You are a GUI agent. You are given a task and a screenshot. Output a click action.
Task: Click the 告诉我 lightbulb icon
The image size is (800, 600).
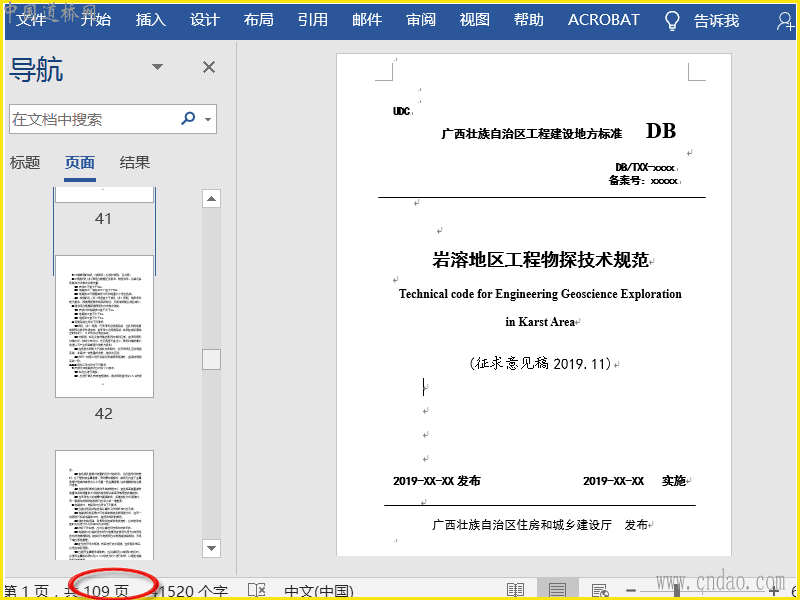tap(672, 20)
